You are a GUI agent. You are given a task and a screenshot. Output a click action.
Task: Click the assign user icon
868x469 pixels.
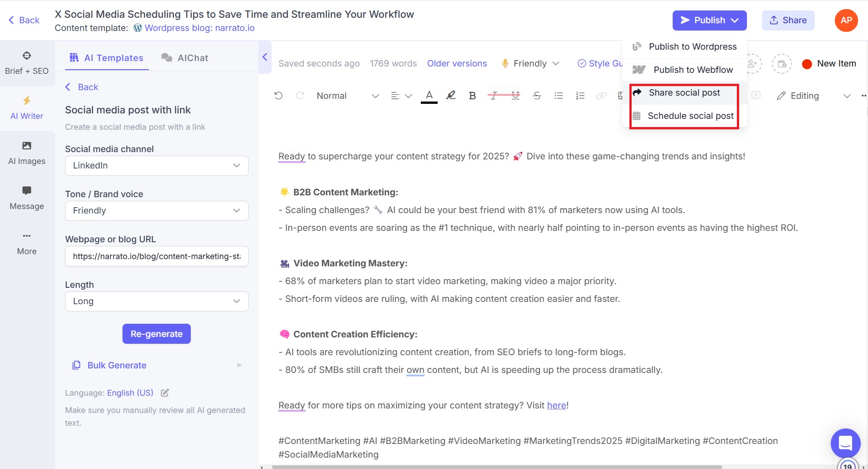[x=752, y=63]
